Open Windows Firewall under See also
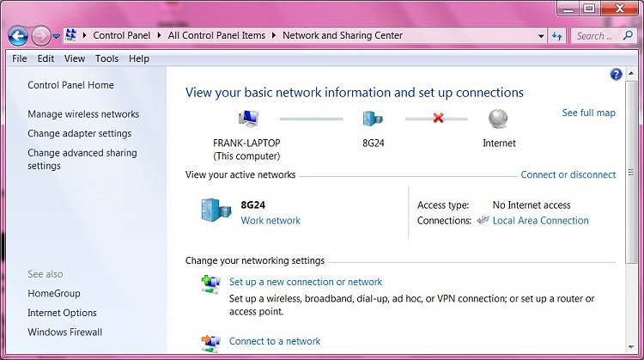 (x=65, y=332)
